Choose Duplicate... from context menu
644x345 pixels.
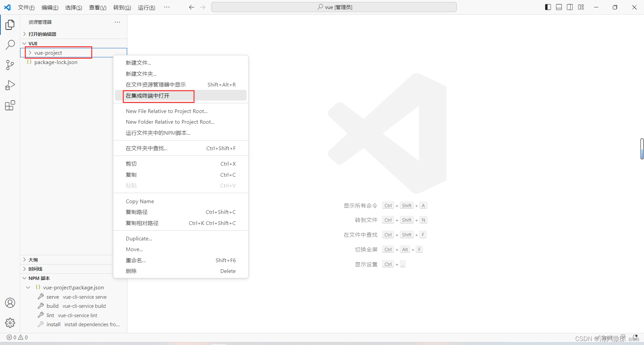(181, 238)
